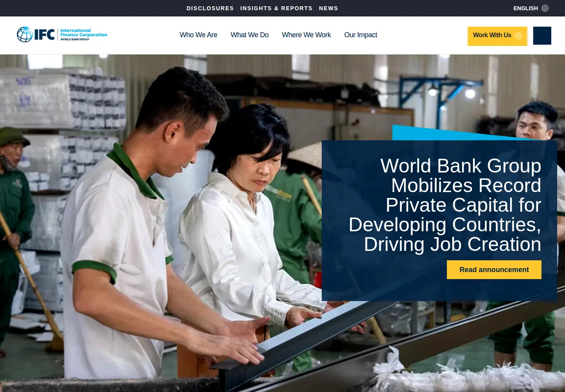Open the News page
The width and height of the screenshot is (565, 392).
328,8
